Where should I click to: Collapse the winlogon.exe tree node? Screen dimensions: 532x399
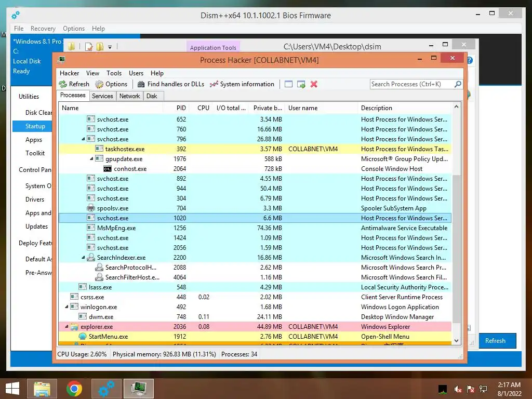pos(66,307)
